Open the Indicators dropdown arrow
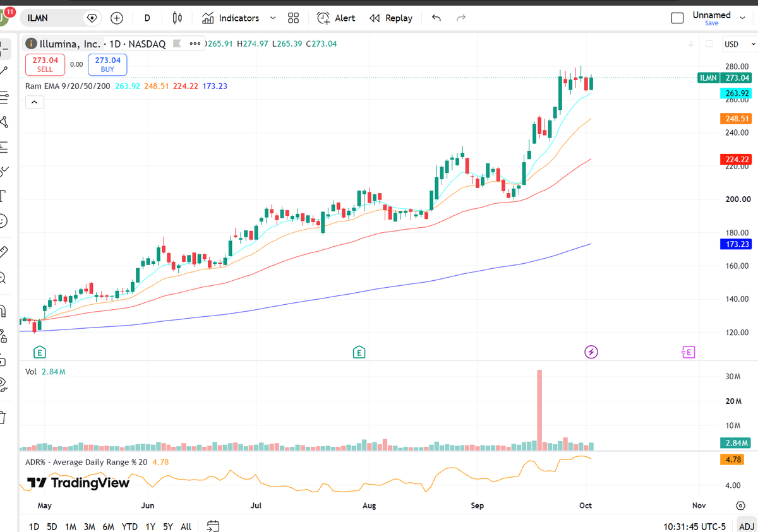 tap(273, 18)
